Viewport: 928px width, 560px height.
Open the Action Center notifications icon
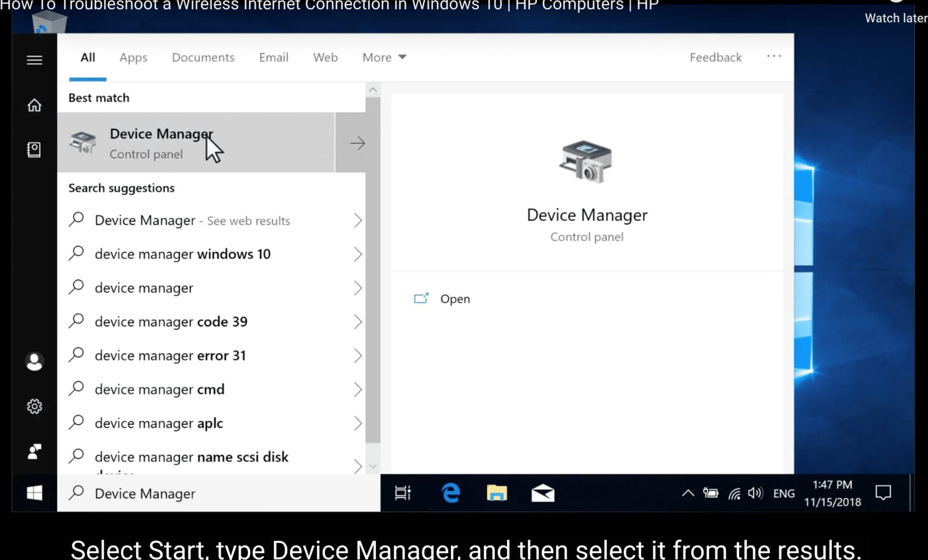883,493
